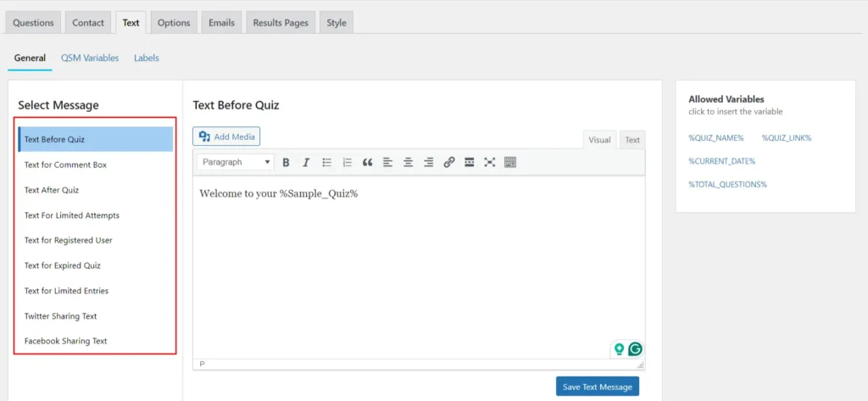Insert a numbered list
868x401 pixels.
[x=347, y=163]
